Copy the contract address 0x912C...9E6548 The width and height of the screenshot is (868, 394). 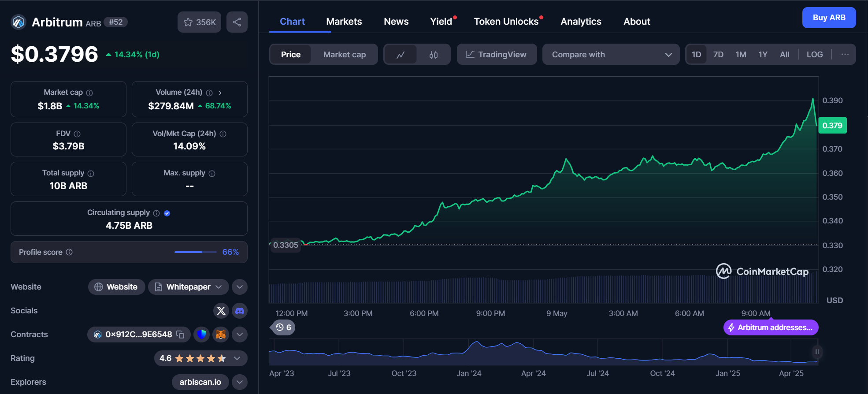point(180,335)
